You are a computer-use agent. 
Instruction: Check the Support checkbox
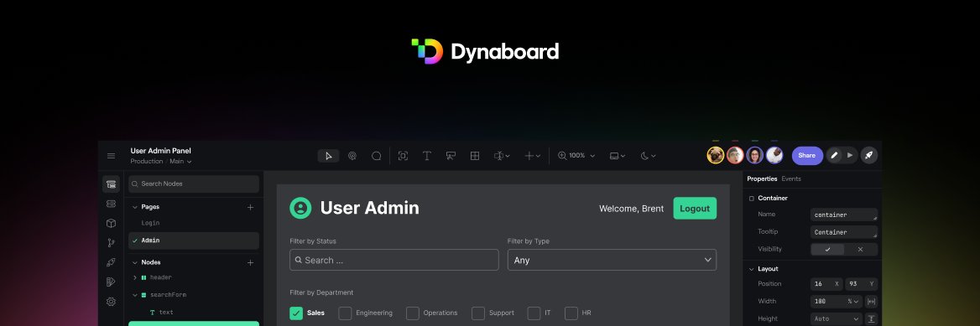click(478, 313)
